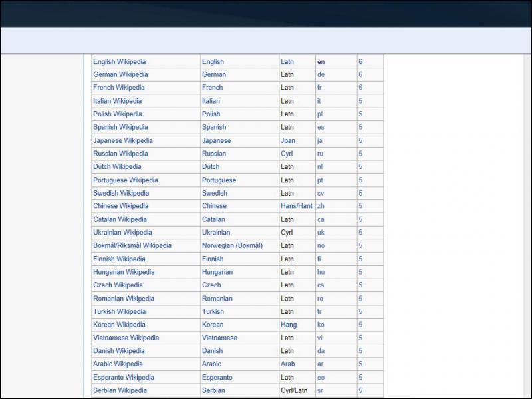The height and width of the screenshot is (399, 532).
Task: Open the German Wikipedia link
Action: pyautogui.click(x=120, y=74)
